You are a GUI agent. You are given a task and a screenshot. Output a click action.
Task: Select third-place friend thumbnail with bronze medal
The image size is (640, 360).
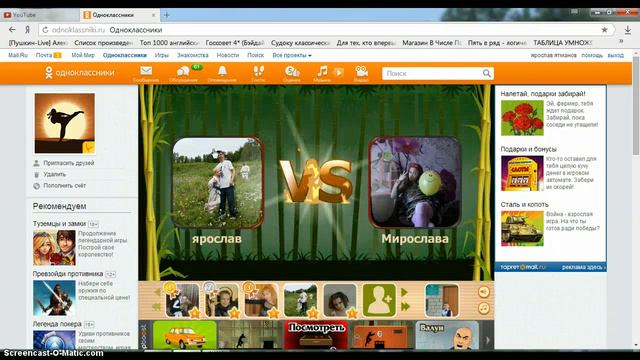[x=261, y=301]
